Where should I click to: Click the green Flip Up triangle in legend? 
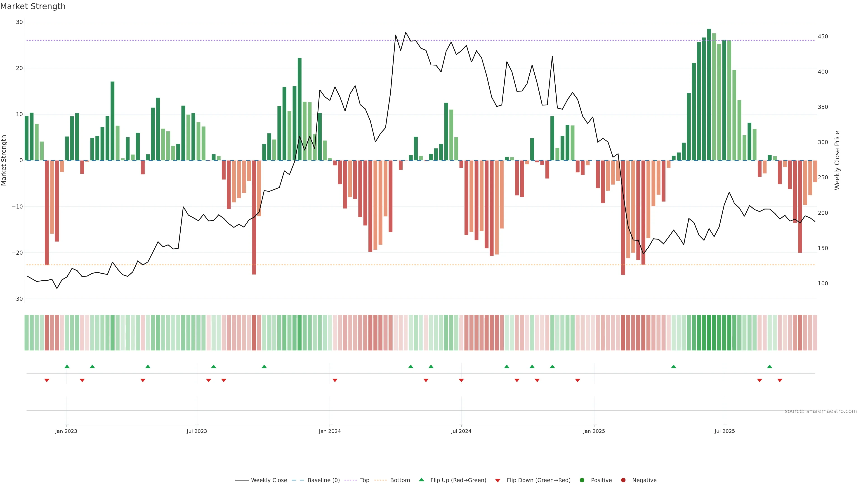[x=421, y=480]
